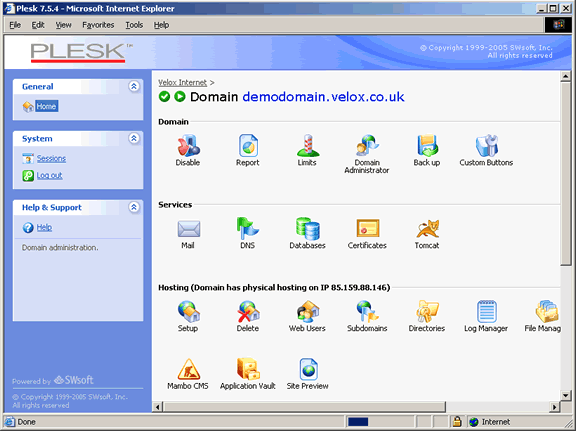Click the Internet zone globe in status bar
Image resolution: width=576 pixels, height=431 pixels.
click(x=474, y=422)
